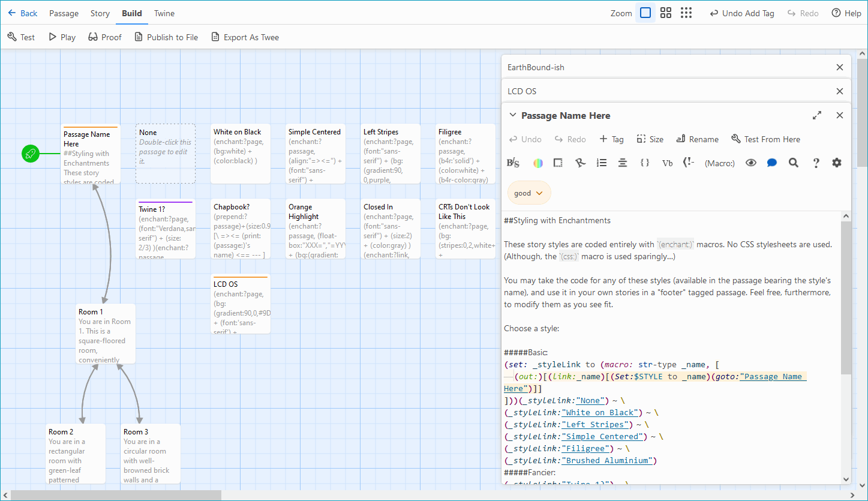Toggle single-passage Zoom view mode

coord(645,13)
